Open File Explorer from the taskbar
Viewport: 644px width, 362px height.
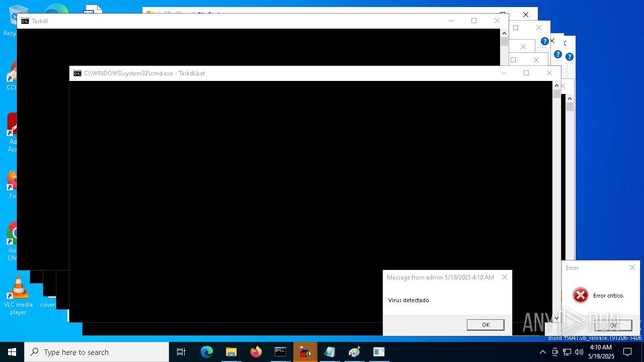[x=231, y=352]
